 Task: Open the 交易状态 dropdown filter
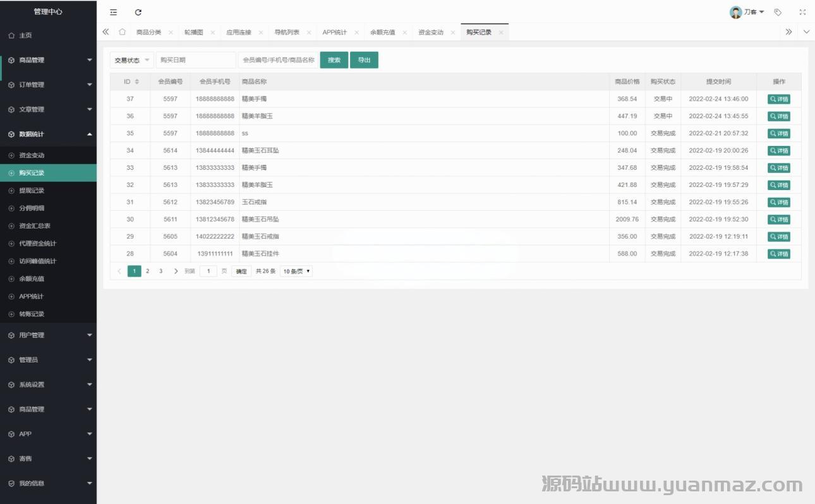click(131, 60)
